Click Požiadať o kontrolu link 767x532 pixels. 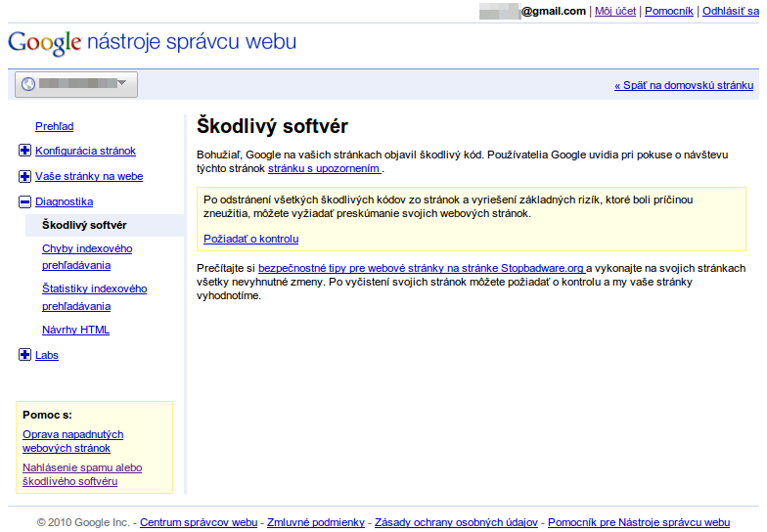click(x=250, y=239)
